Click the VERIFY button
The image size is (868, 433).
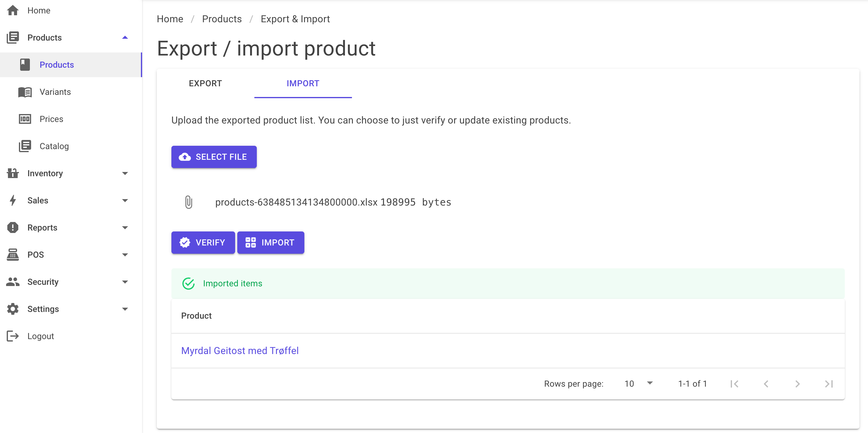[x=203, y=243]
